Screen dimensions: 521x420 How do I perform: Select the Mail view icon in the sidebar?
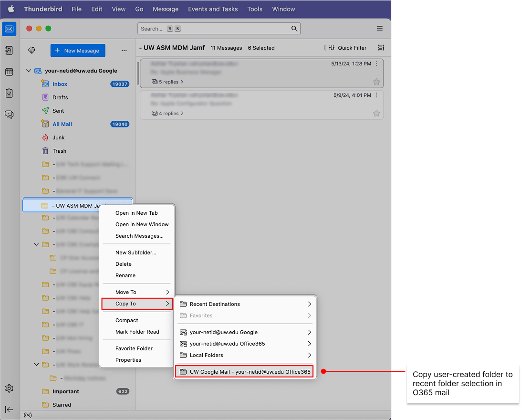[x=9, y=29]
